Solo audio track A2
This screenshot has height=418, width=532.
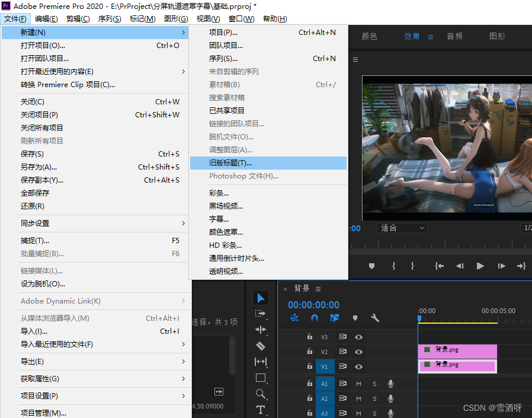374,398
